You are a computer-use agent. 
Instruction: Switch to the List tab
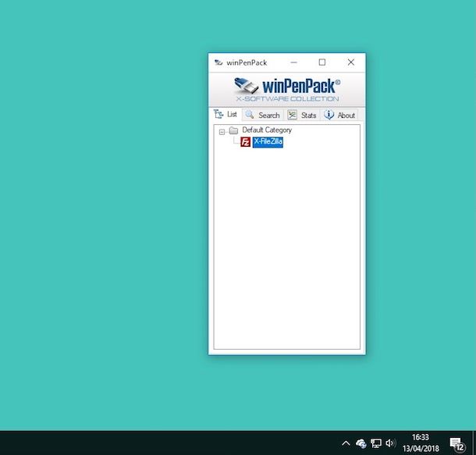pos(226,115)
